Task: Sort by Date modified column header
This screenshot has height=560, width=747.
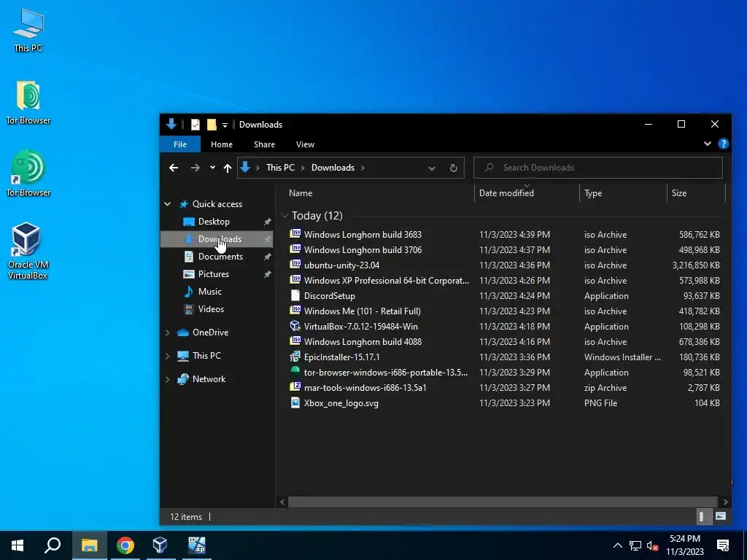Action: click(506, 192)
